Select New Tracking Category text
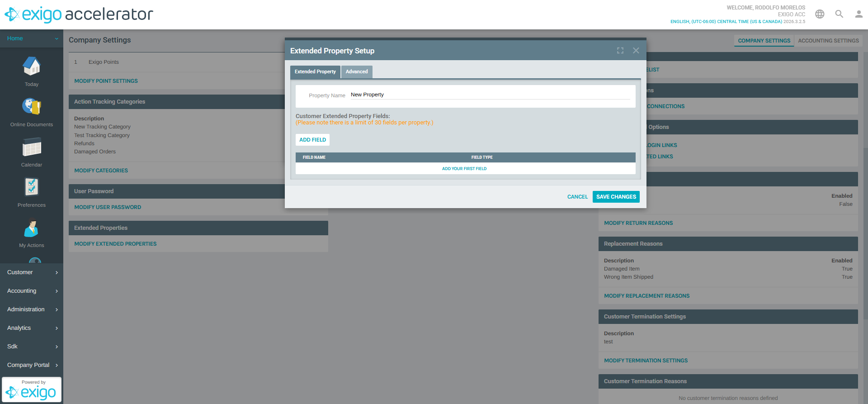The image size is (868, 404). coord(102,127)
